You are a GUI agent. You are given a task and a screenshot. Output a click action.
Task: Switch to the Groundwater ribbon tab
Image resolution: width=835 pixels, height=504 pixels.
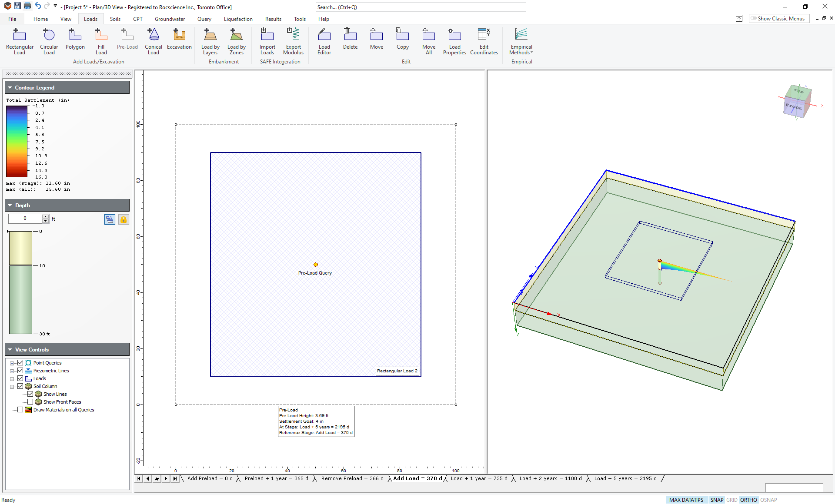click(170, 19)
